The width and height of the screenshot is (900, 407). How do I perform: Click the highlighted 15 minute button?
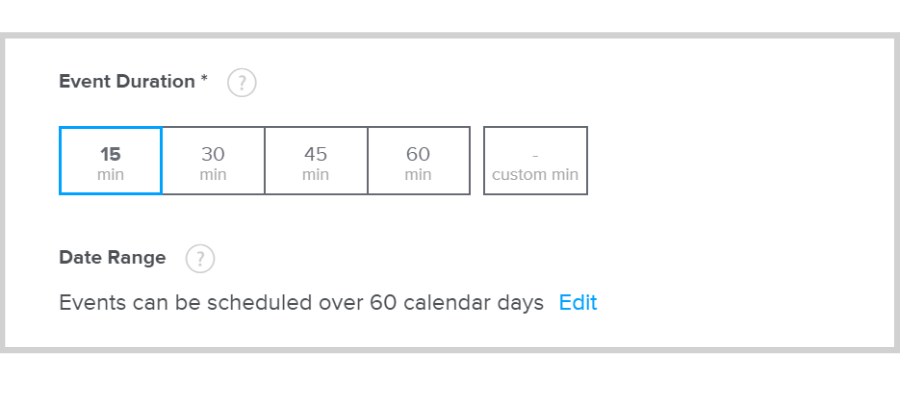coord(110,161)
